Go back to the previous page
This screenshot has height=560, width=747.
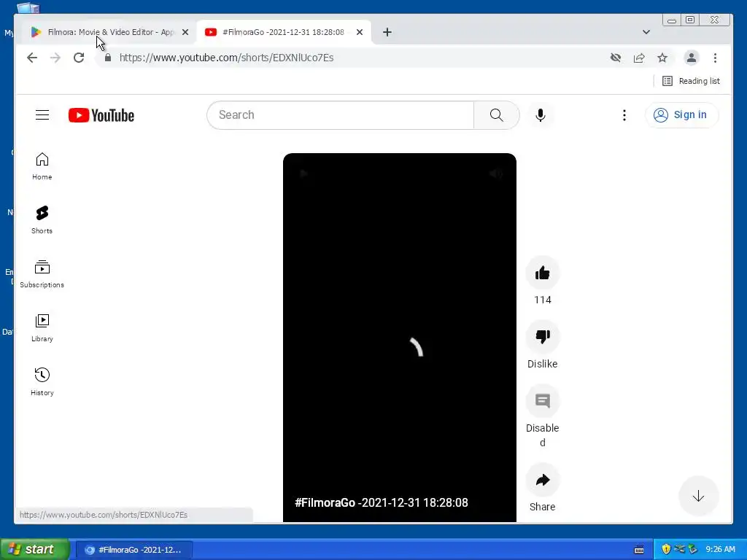(32, 58)
